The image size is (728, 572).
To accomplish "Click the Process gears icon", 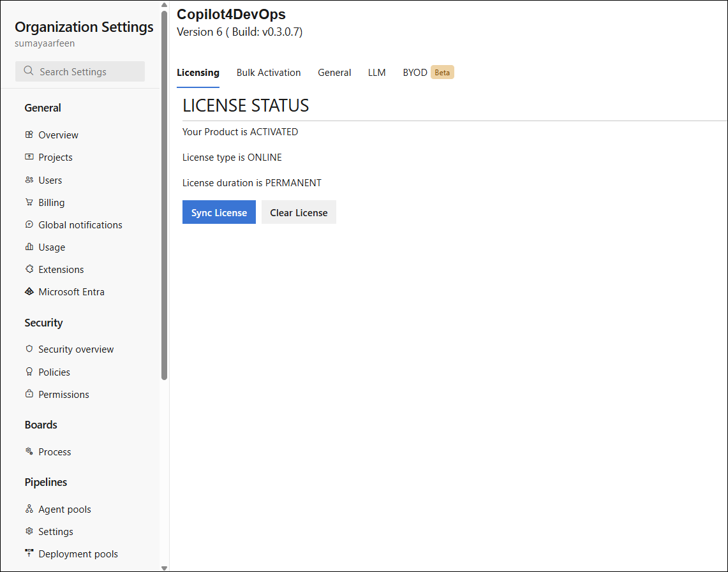I will [29, 451].
